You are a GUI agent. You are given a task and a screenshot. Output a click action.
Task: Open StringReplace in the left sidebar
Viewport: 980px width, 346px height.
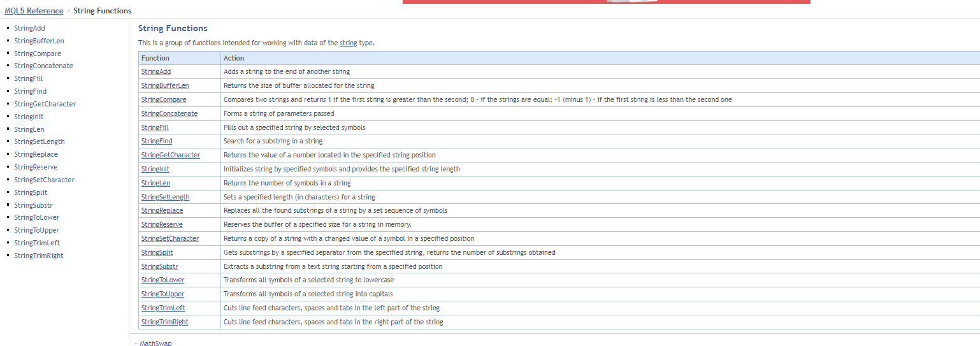pos(36,154)
